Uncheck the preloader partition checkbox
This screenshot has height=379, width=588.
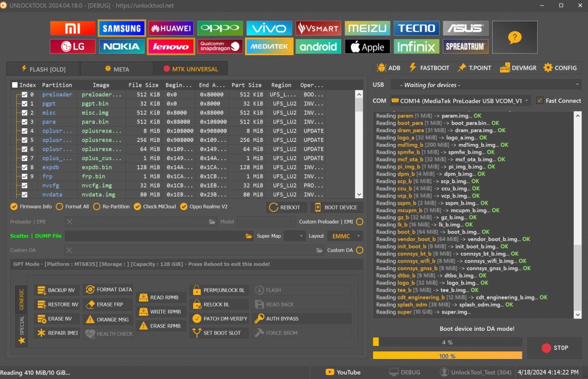click(x=24, y=95)
